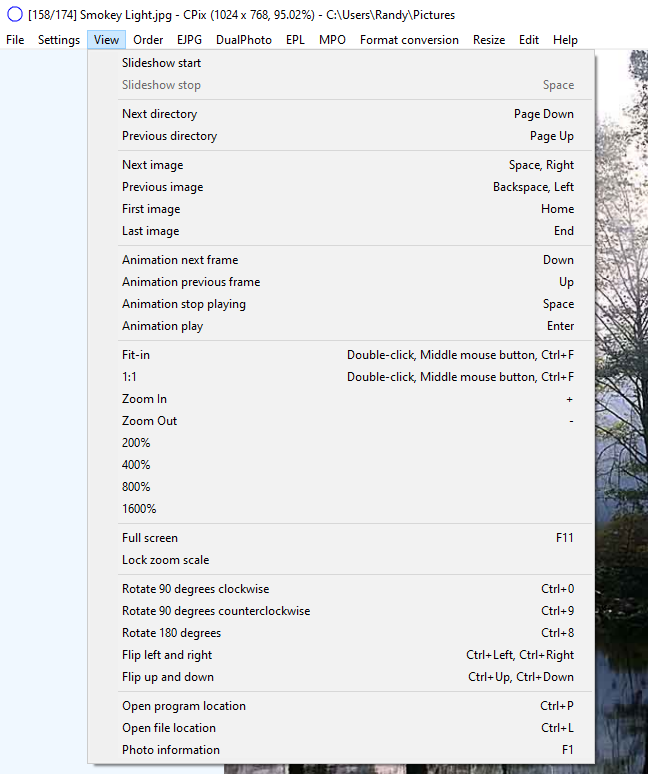Toggle Lock zoom scale
This screenshot has width=648, height=774.
point(341,560)
